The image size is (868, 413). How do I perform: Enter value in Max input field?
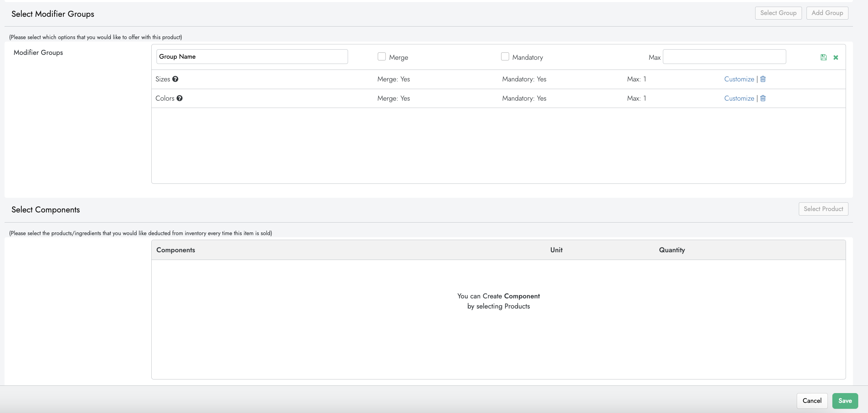[x=725, y=57]
